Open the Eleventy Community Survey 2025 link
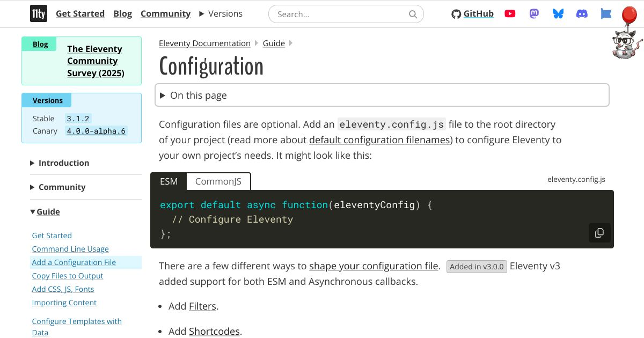The width and height of the screenshot is (644, 338). click(94, 61)
